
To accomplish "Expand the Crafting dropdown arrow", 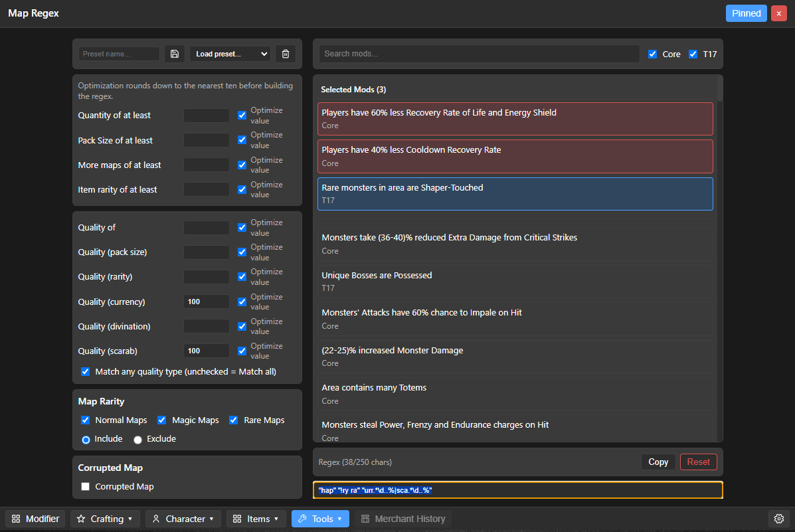I will tap(130, 519).
